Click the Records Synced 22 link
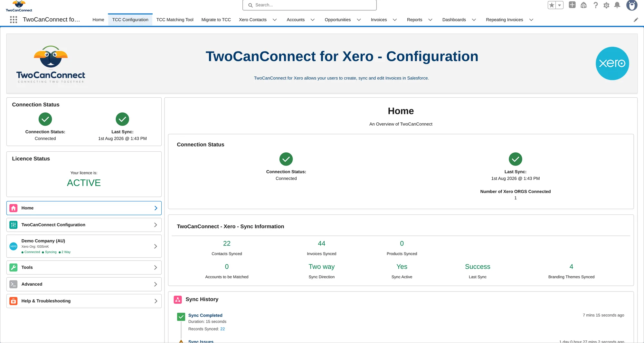 click(x=223, y=329)
